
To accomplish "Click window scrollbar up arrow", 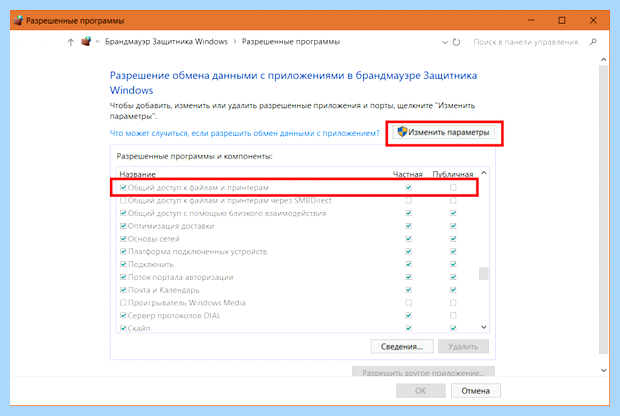I will coord(603,60).
